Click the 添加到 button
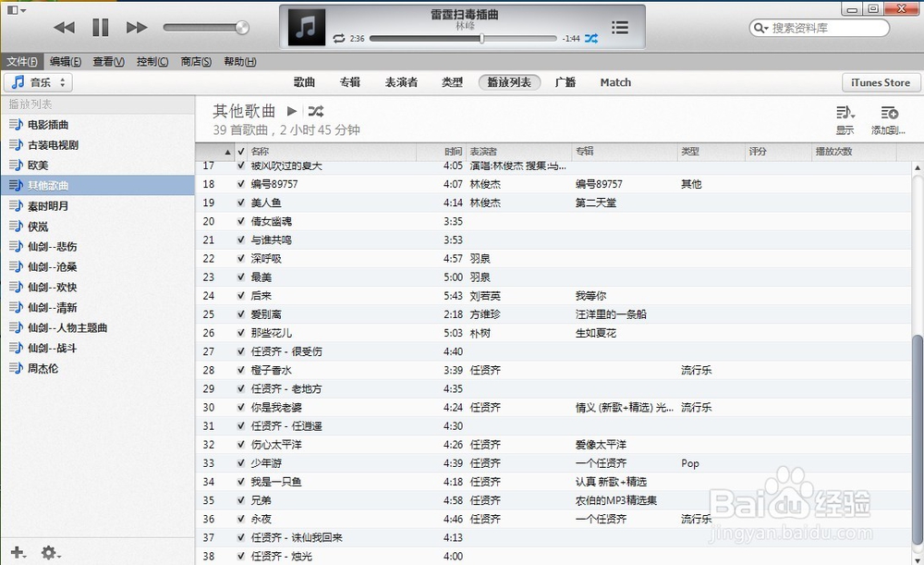Screen dimensions: 924x565 pyautogui.click(x=888, y=120)
